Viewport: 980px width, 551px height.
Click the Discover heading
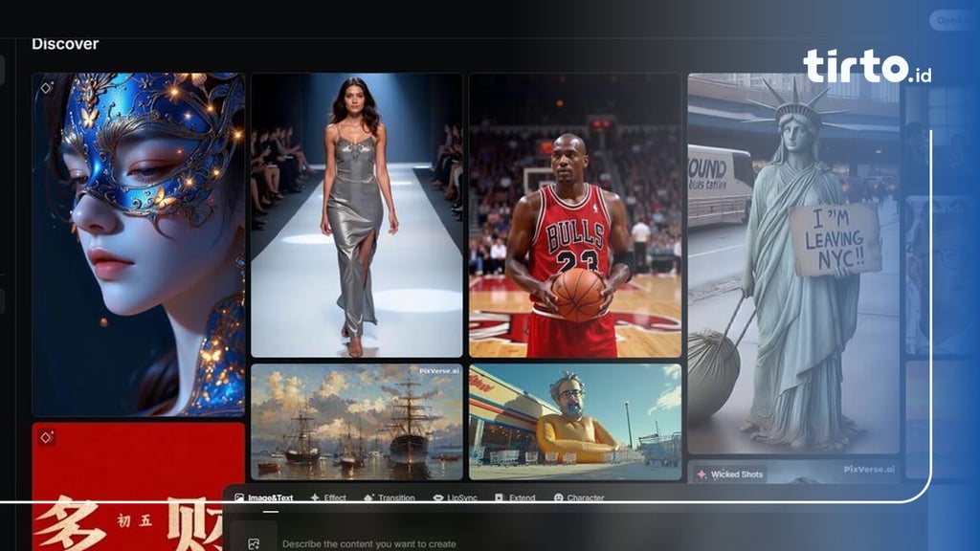(x=65, y=44)
